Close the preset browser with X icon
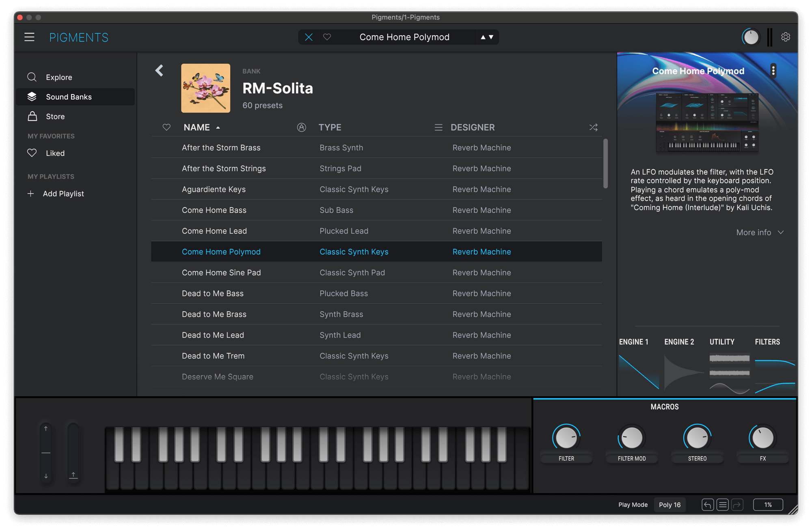Viewport: 812px width, 531px height. 309,37
